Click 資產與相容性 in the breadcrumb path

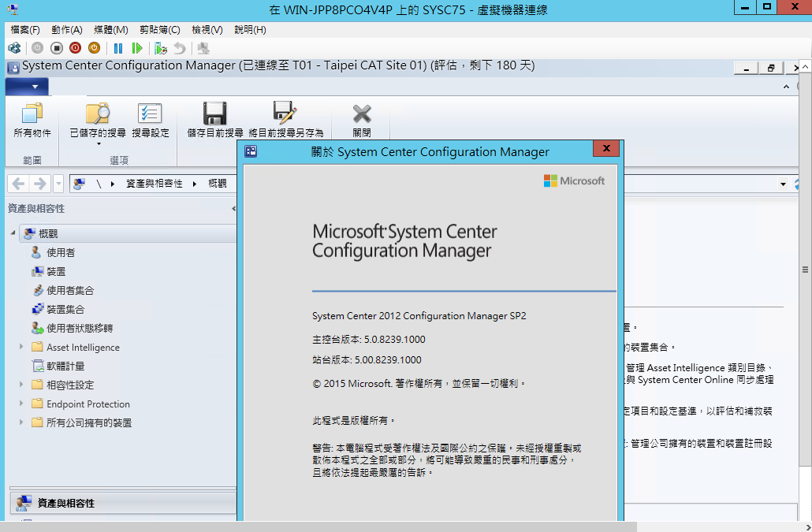click(x=155, y=184)
